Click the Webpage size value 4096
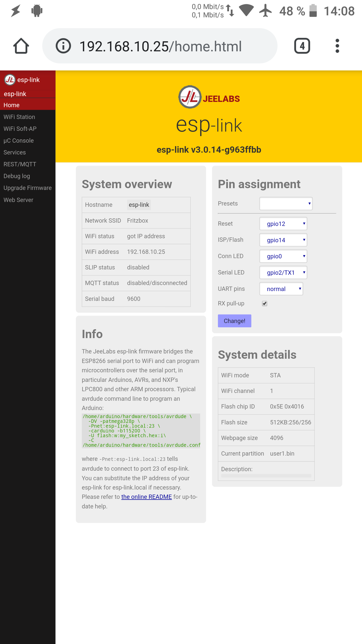The image size is (362, 644). tap(277, 438)
